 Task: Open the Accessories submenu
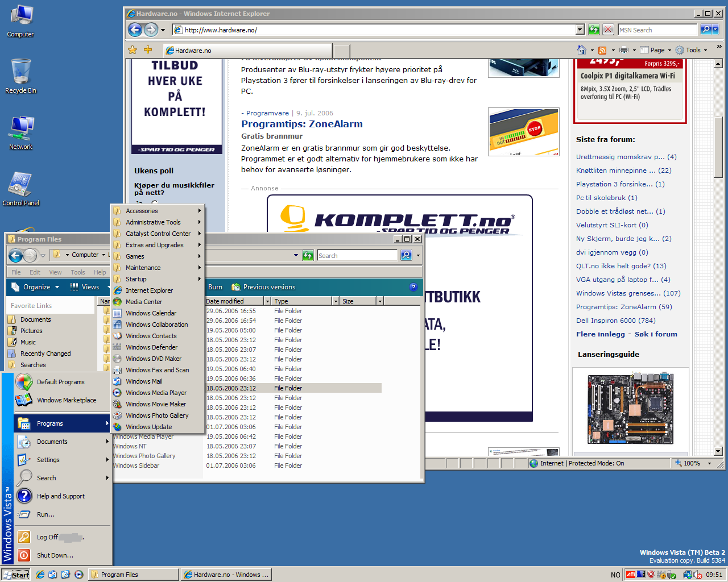157,211
